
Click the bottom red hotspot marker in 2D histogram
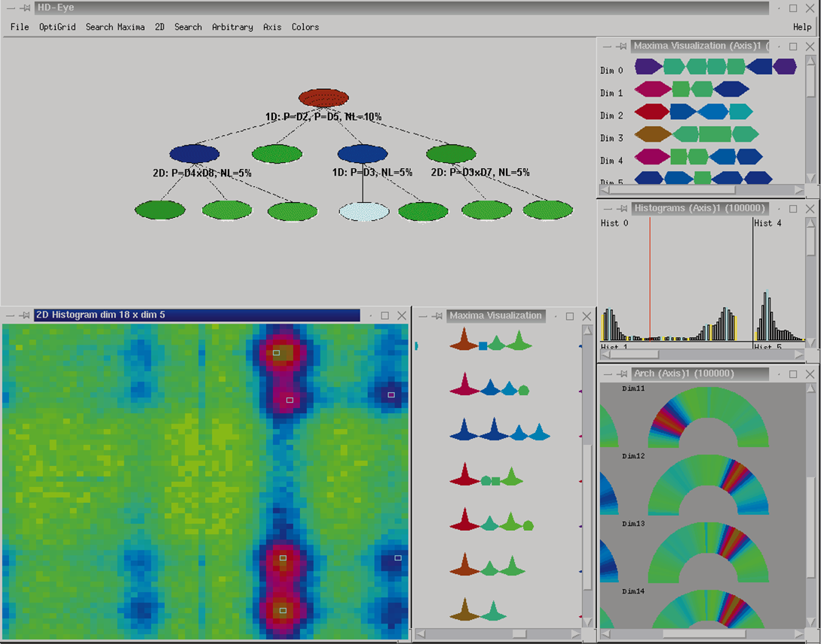pyautogui.click(x=283, y=611)
